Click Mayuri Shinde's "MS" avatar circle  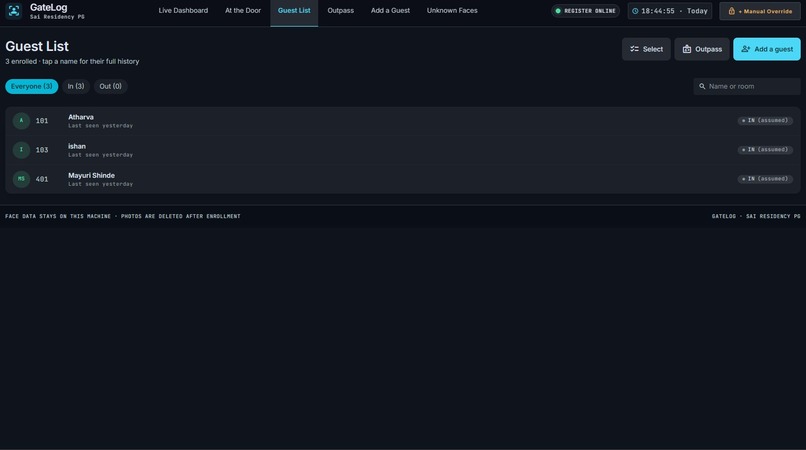click(x=21, y=179)
